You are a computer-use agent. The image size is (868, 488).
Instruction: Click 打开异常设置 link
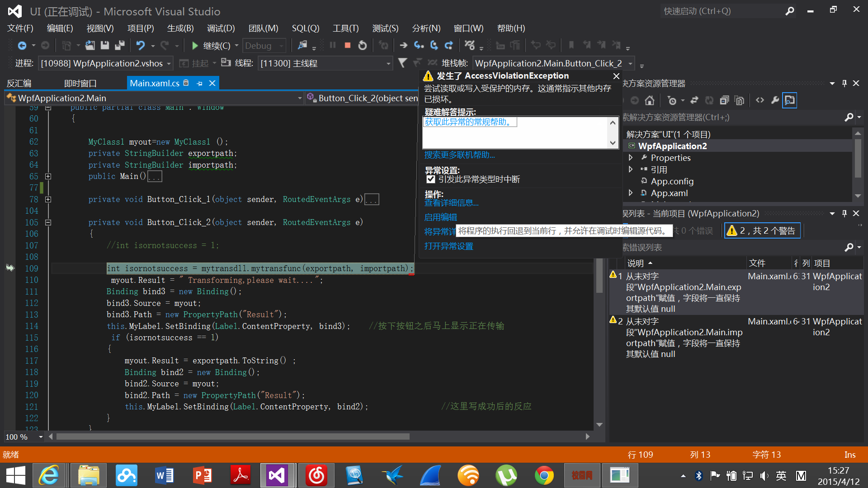[x=448, y=246]
